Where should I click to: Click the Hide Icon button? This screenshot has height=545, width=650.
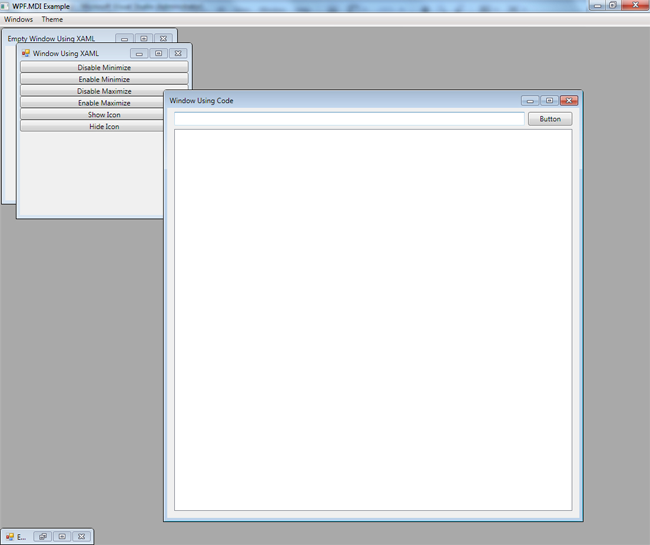92,126
